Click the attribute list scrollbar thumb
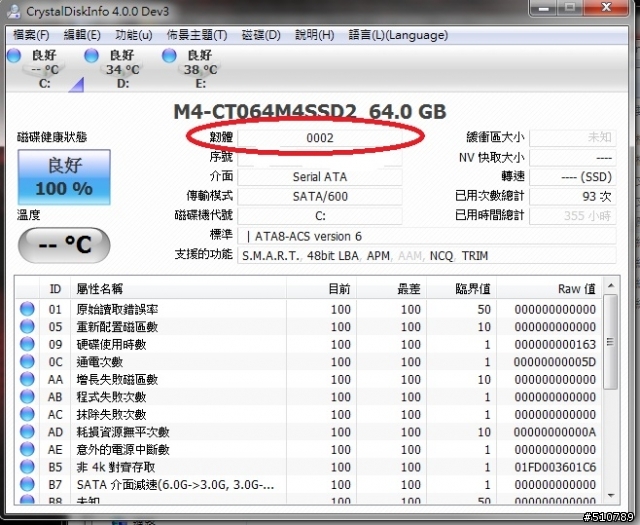The image size is (640, 525). [x=611, y=342]
